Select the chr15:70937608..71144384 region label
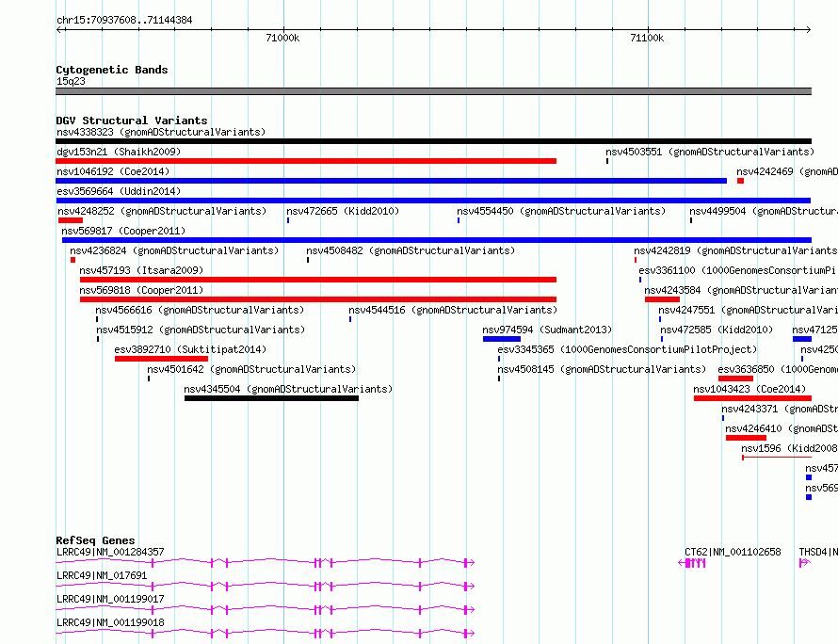This screenshot has width=838, height=644. [x=124, y=21]
